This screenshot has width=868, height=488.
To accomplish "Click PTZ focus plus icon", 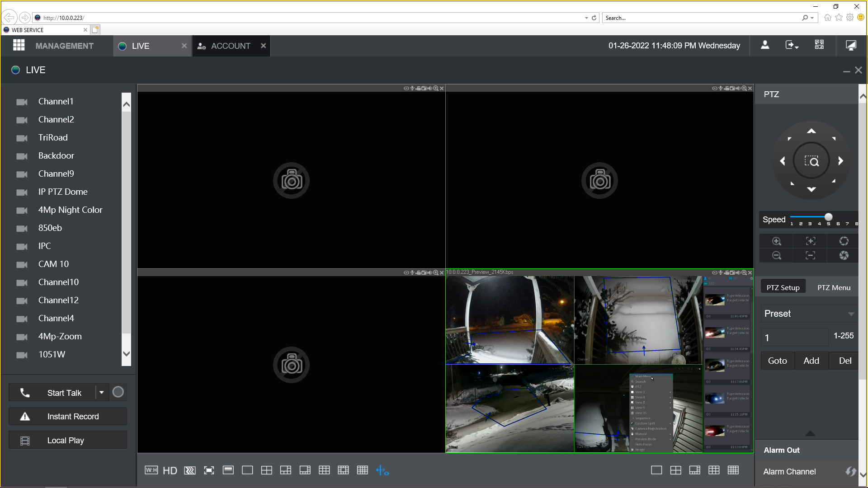I will tap(811, 241).
